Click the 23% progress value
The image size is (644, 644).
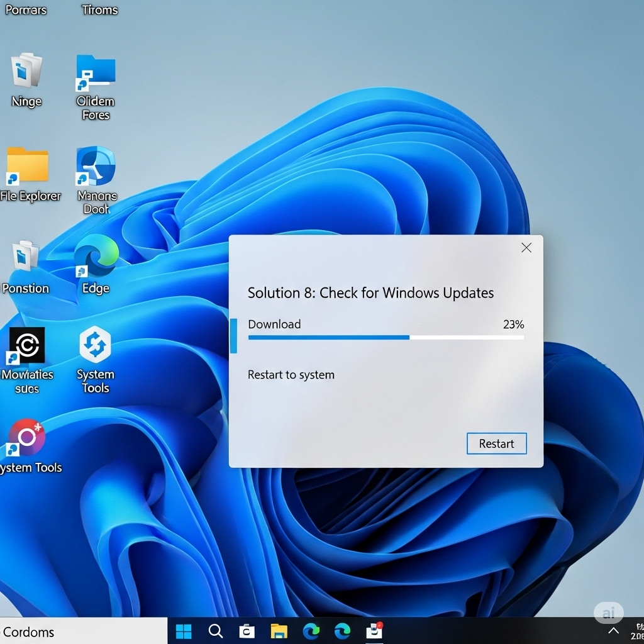coord(513,325)
